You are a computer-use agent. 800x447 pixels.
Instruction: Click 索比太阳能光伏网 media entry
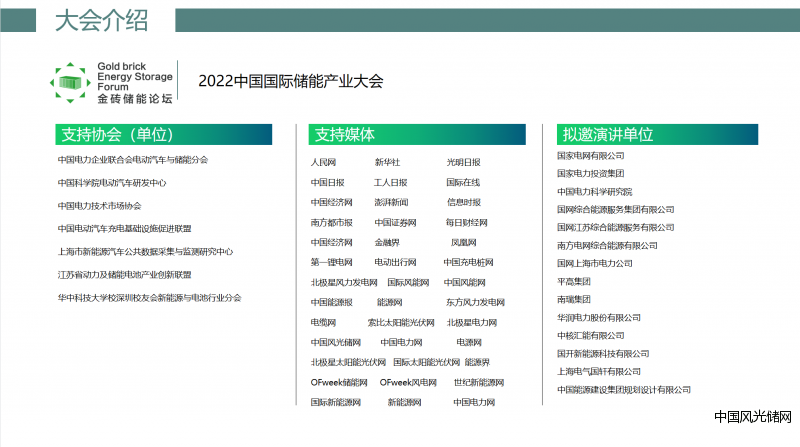coord(401,322)
